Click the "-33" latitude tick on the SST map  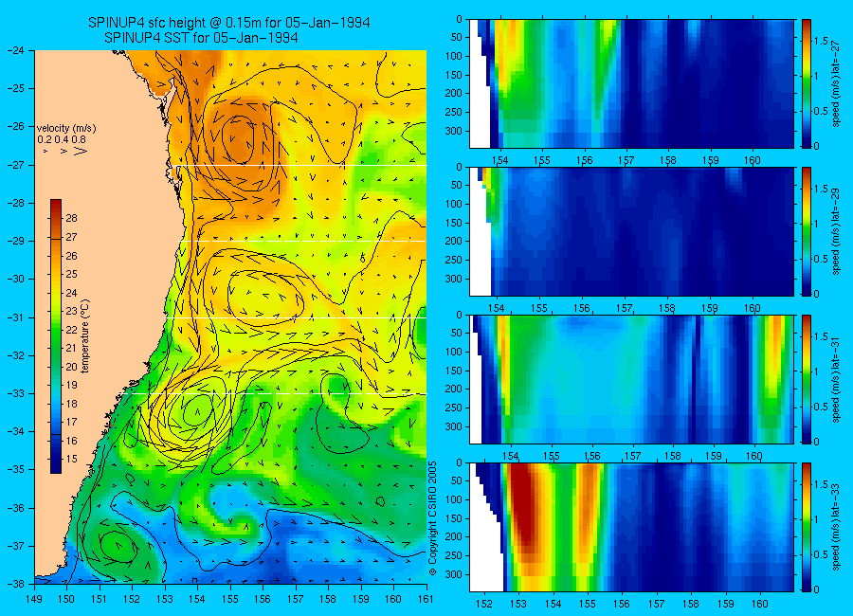pyautogui.click(x=15, y=393)
